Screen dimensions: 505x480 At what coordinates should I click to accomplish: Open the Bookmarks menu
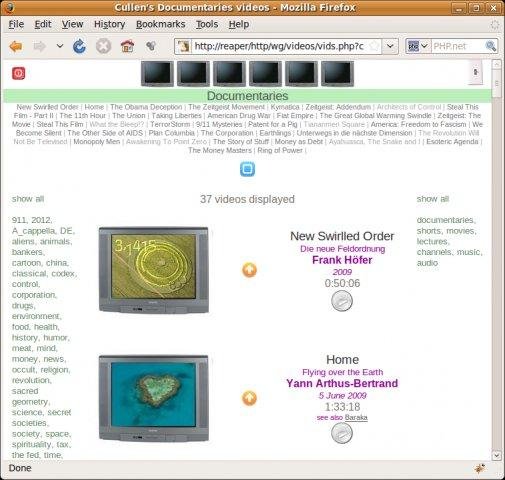click(x=160, y=24)
